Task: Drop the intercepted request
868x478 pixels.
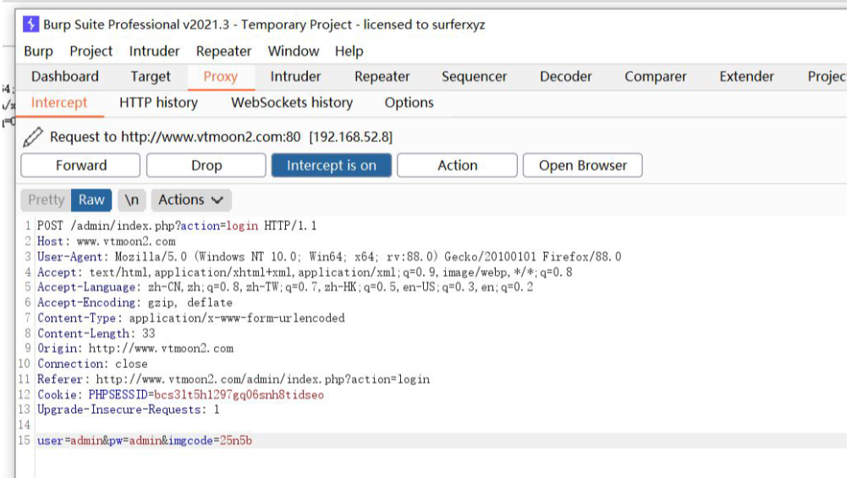Action: (206, 166)
